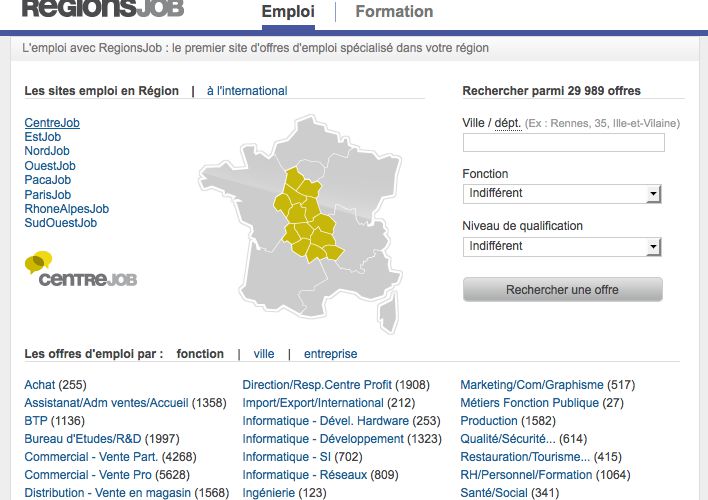Open the Emploi tab
This screenshot has height=500, width=708.
288,12
